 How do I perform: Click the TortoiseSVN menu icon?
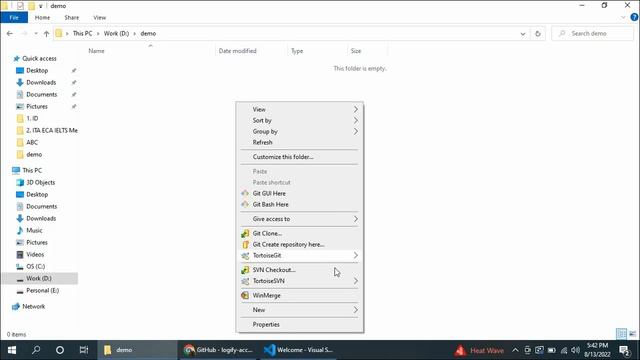click(245, 281)
